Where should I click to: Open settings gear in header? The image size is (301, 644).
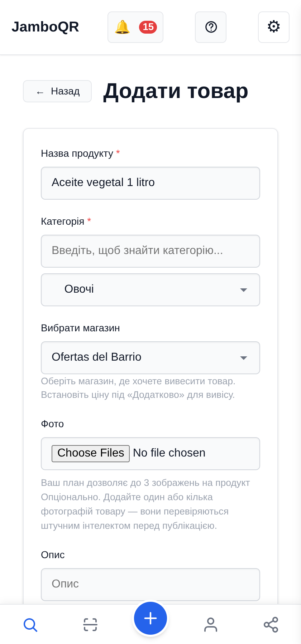274,27
